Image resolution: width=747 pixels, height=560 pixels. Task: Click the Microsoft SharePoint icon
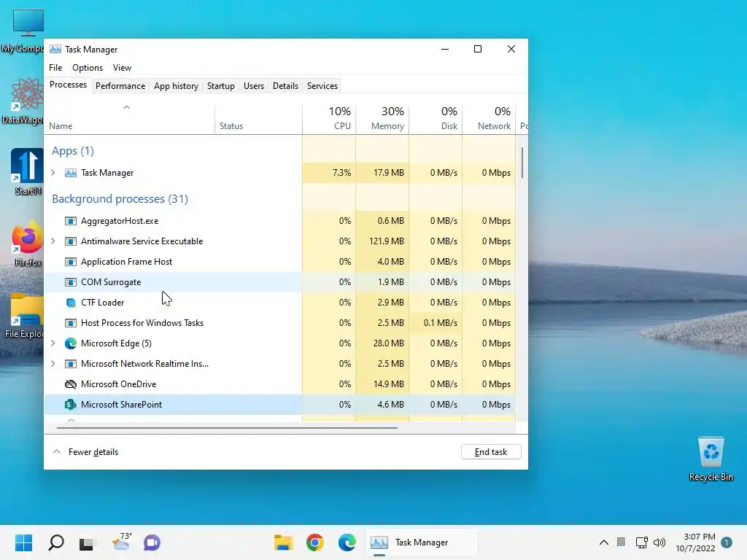pyautogui.click(x=71, y=405)
